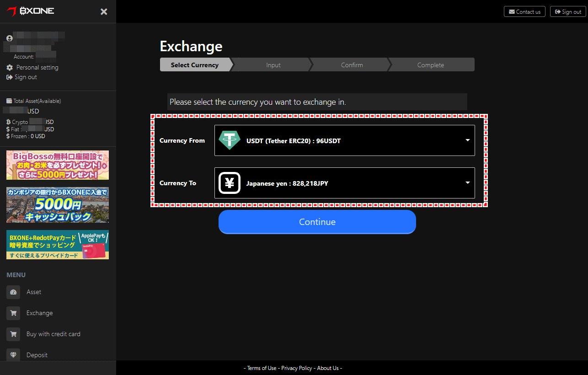
Task: Click the Buy with credit card cart icon
Action: 13,334
